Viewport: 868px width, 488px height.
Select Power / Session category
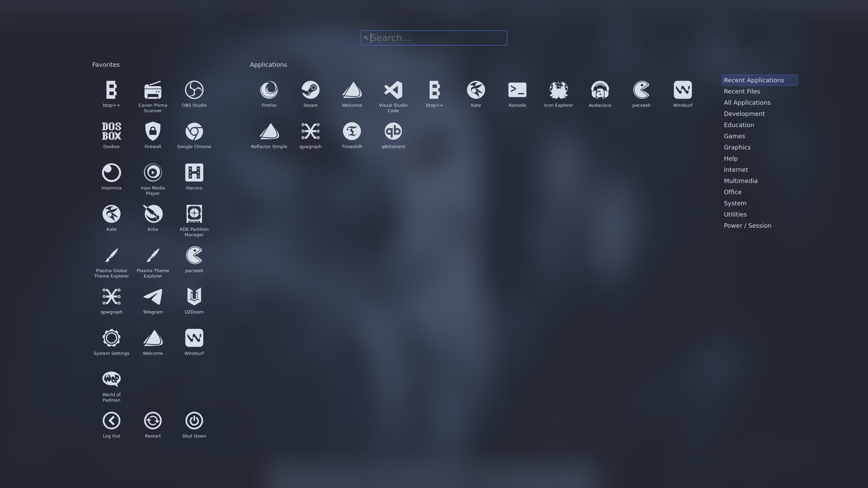[x=747, y=225]
